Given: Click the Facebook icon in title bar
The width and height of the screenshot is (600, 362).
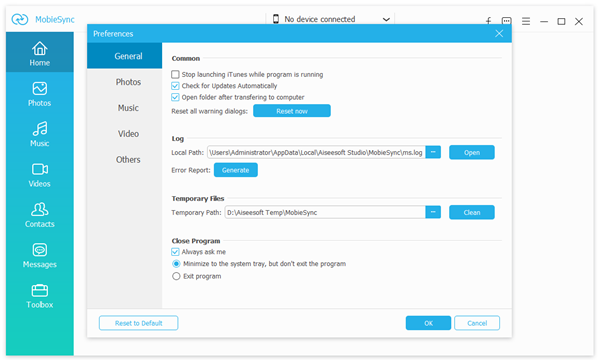Looking at the screenshot, I should click(489, 21).
